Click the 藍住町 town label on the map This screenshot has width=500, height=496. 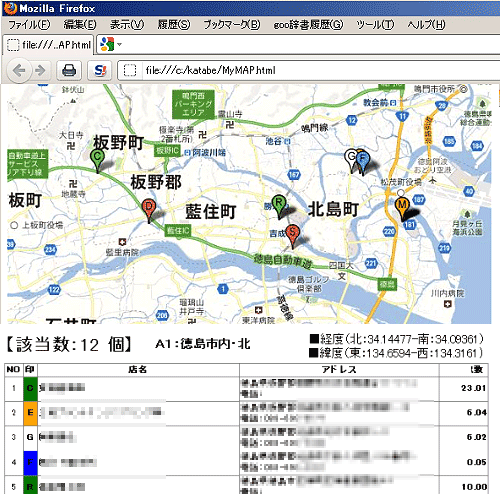[x=211, y=212]
